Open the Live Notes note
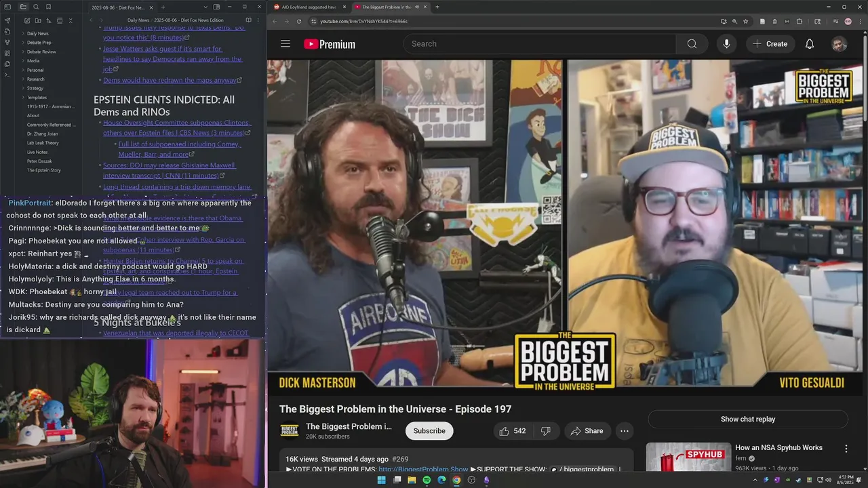This screenshot has width=868, height=488. point(37,152)
